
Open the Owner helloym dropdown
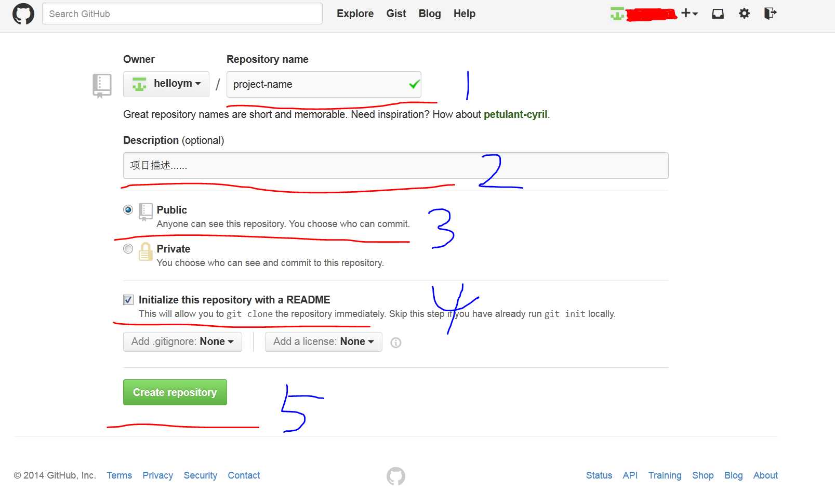(166, 84)
